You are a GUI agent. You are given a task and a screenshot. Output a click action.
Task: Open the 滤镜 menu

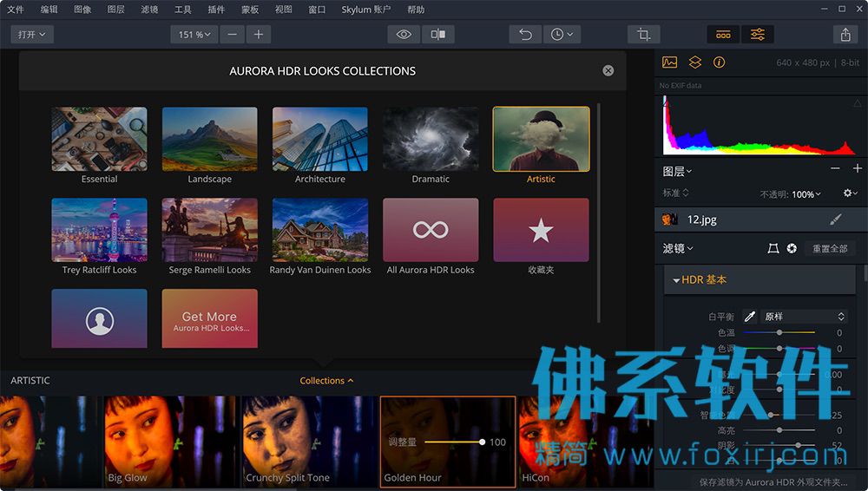tap(149, 10)
